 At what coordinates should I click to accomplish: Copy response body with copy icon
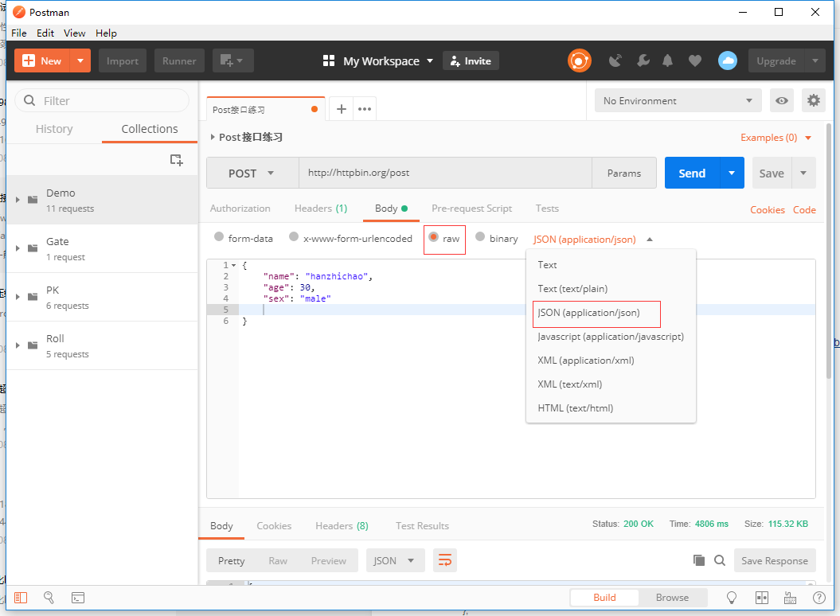point(698,560)
